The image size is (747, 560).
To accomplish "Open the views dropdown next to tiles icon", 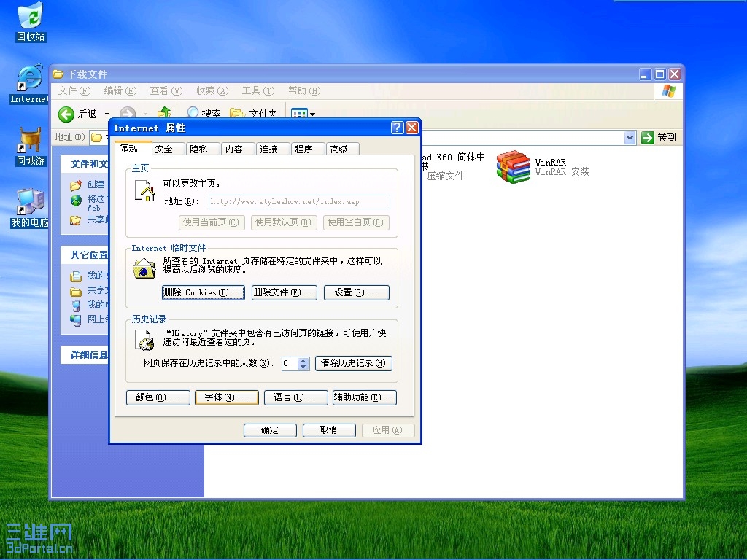I will (312, 113).
